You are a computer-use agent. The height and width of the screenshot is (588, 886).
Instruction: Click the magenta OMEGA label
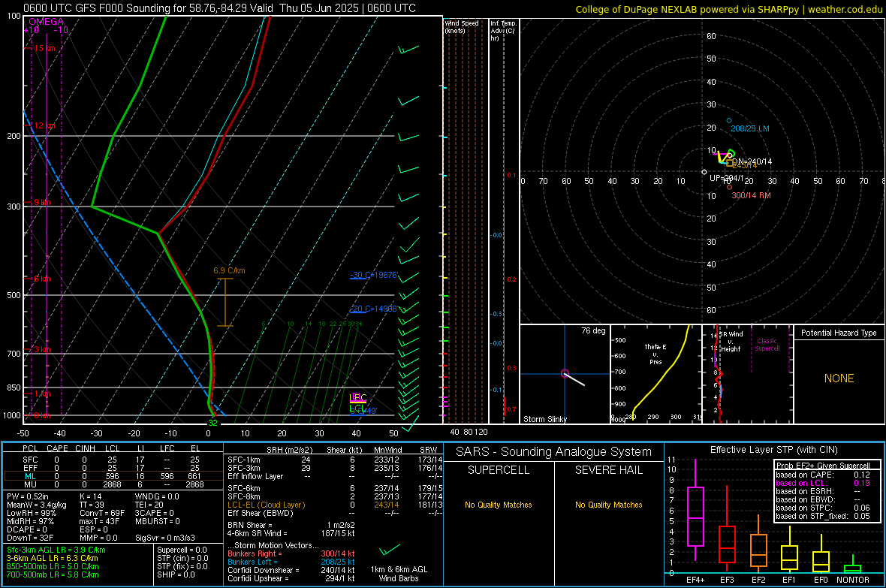click(47, 22)
